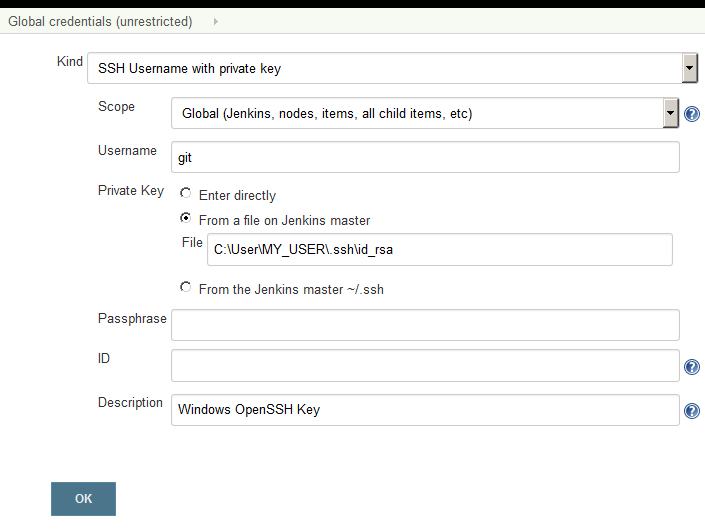Open Global credentials (unrestricted) breadcrumb
The image size is (705, 532).
[100, 21]
